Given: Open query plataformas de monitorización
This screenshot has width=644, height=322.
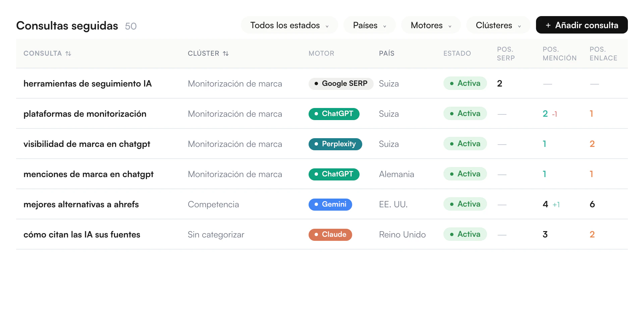Looking at the screenshot, I should pyautogui.click(x=85, y=114).
